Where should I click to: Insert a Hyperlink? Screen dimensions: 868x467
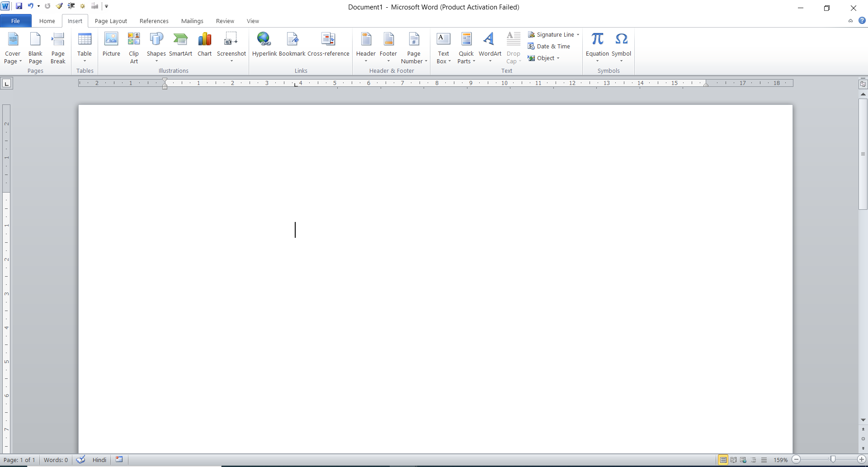pyautogui.click(x=264, y=45)
